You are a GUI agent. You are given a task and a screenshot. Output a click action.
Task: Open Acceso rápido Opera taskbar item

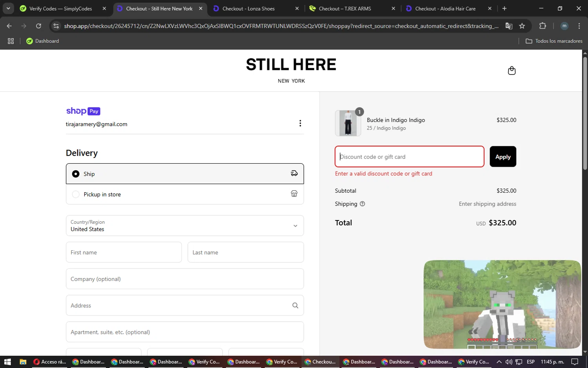tap(50, 362)
